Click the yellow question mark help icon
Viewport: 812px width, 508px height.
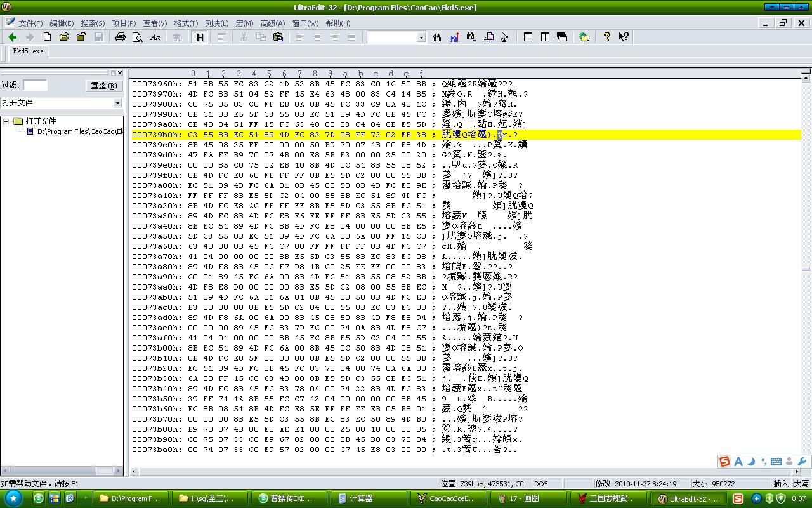[x=606, y=37]
